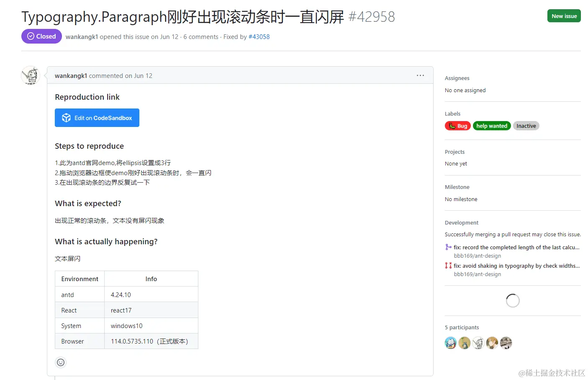Click the 'Reproduction link' heading
Viewport: 588px width, 380px height.
pos(87,97)
